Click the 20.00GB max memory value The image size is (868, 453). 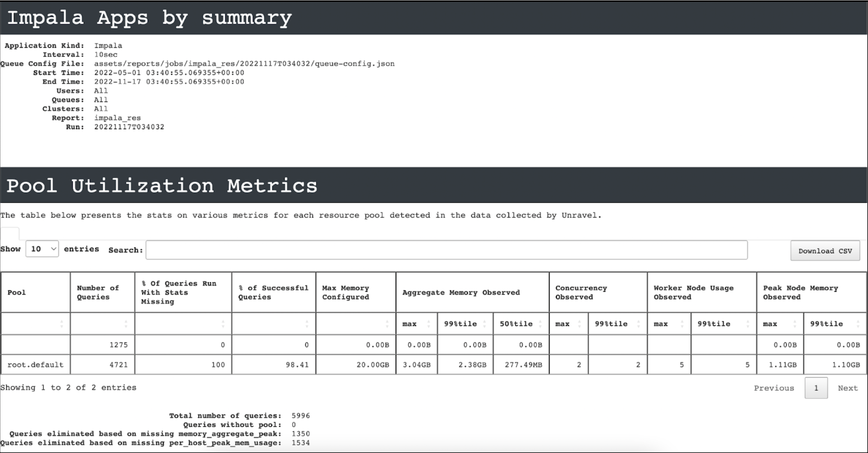click(373, 364)
